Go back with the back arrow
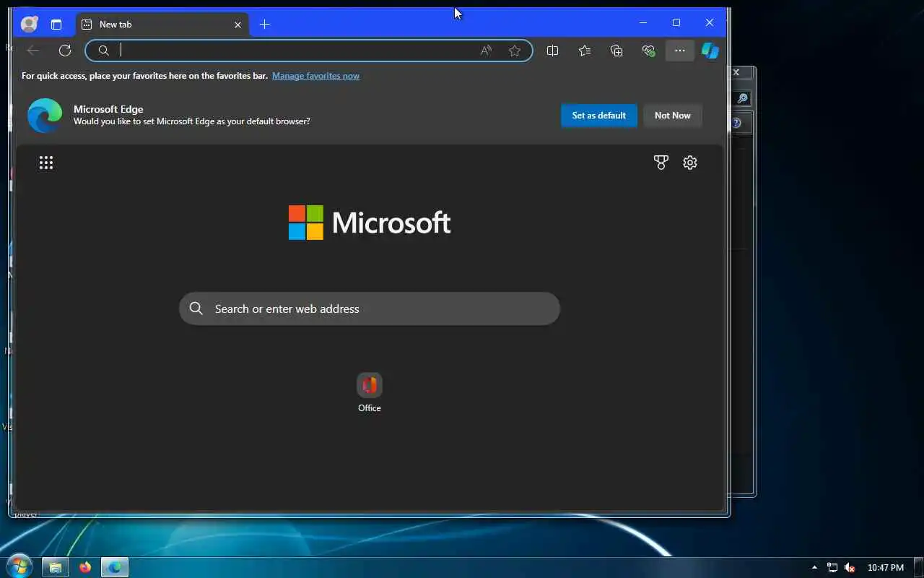The width and height of the screenshot is (924, 578). point(32,50)
